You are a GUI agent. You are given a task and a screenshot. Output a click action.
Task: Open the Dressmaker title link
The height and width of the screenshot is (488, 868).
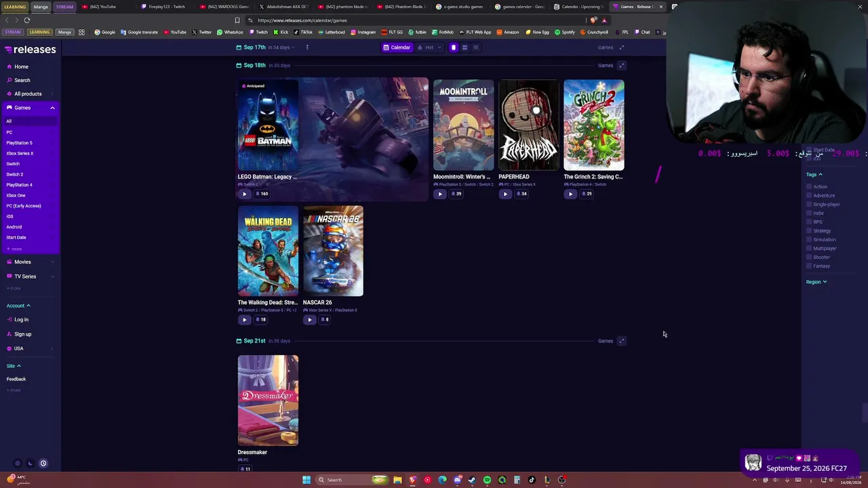click(252, 452)
